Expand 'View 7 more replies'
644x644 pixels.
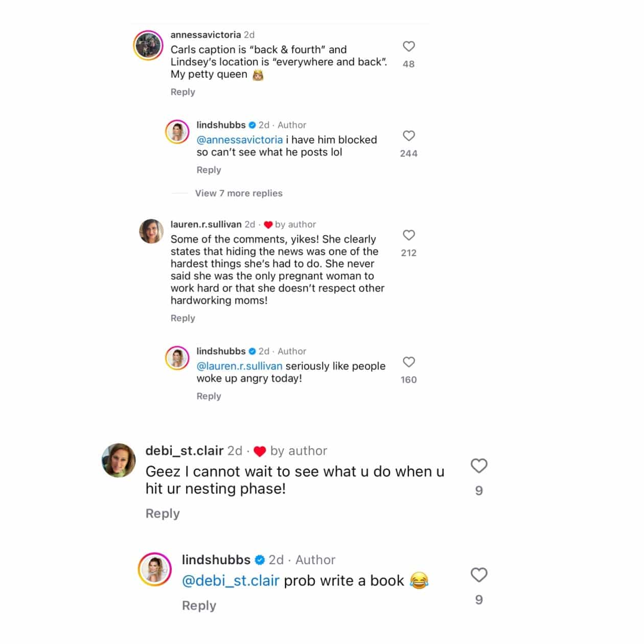pyautogui.click(x=239, y=193)
